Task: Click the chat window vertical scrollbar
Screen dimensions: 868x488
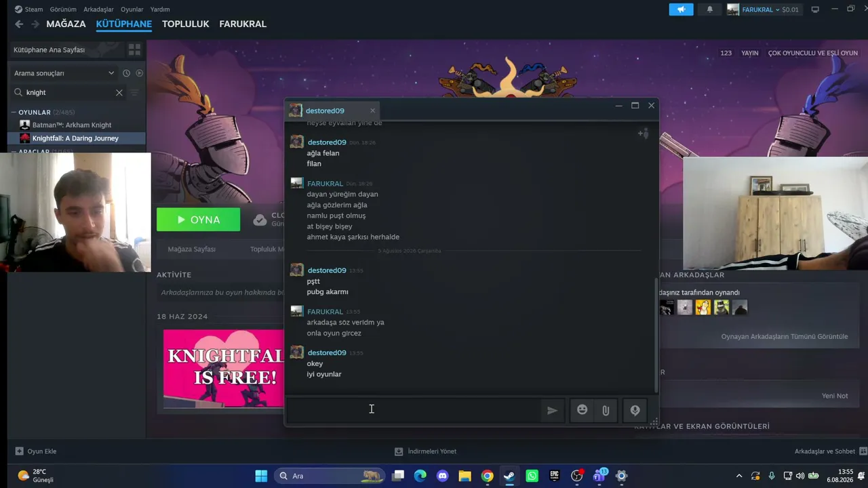Action: [656, 335]
